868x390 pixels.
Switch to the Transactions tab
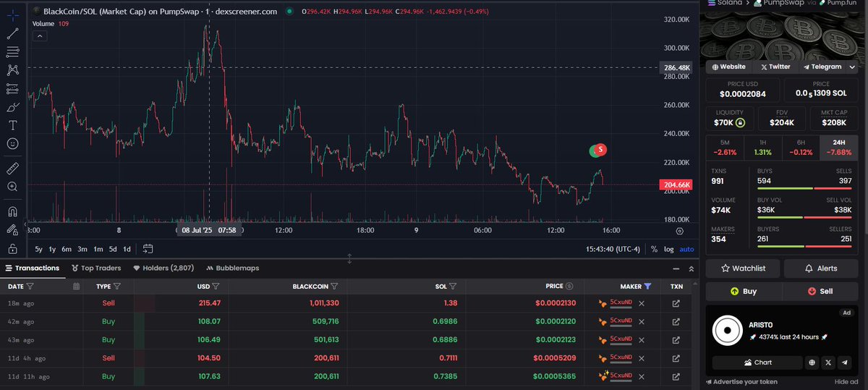click(x=33, y=268)
